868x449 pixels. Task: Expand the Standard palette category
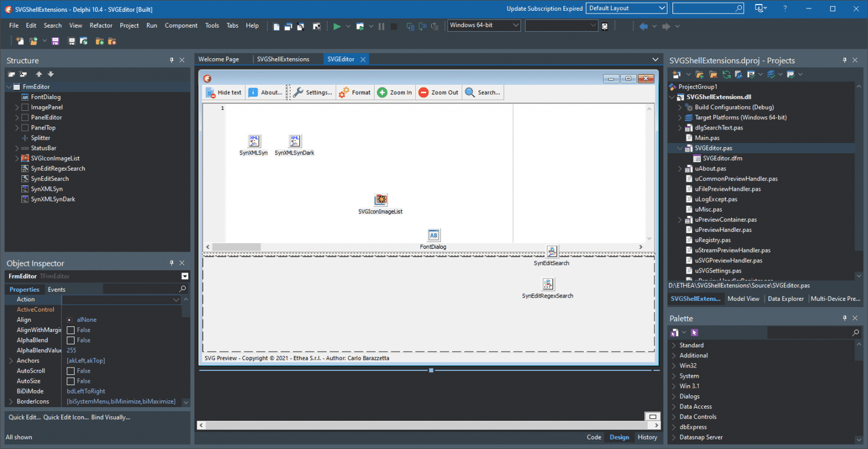[x=674, y=346]
